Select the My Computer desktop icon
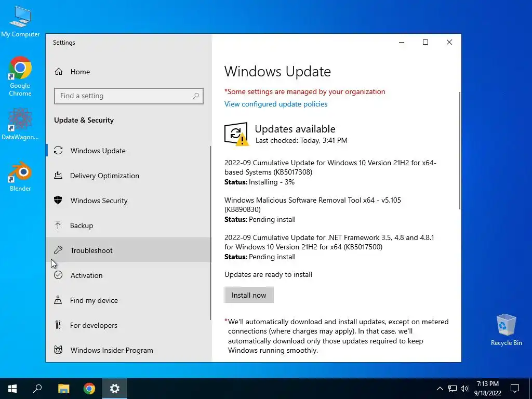The width and height of the screenshot is (532, 399). point(20,22)
